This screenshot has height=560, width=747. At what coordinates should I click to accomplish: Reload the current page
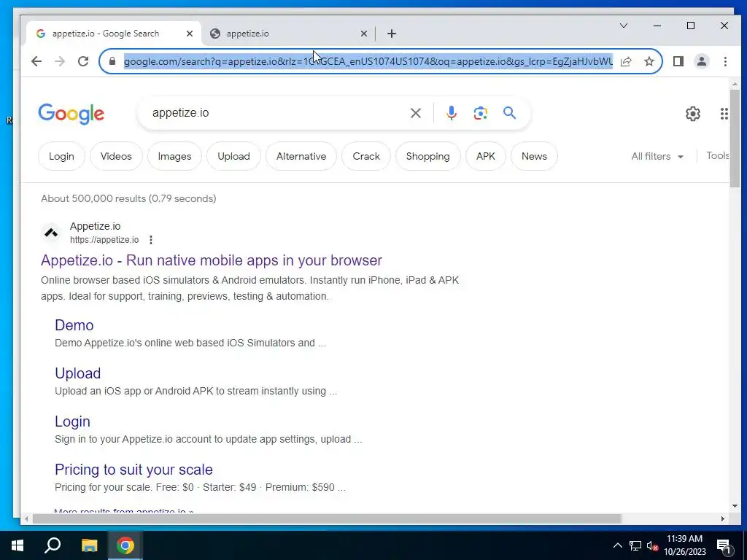click(x=83, y=61)
